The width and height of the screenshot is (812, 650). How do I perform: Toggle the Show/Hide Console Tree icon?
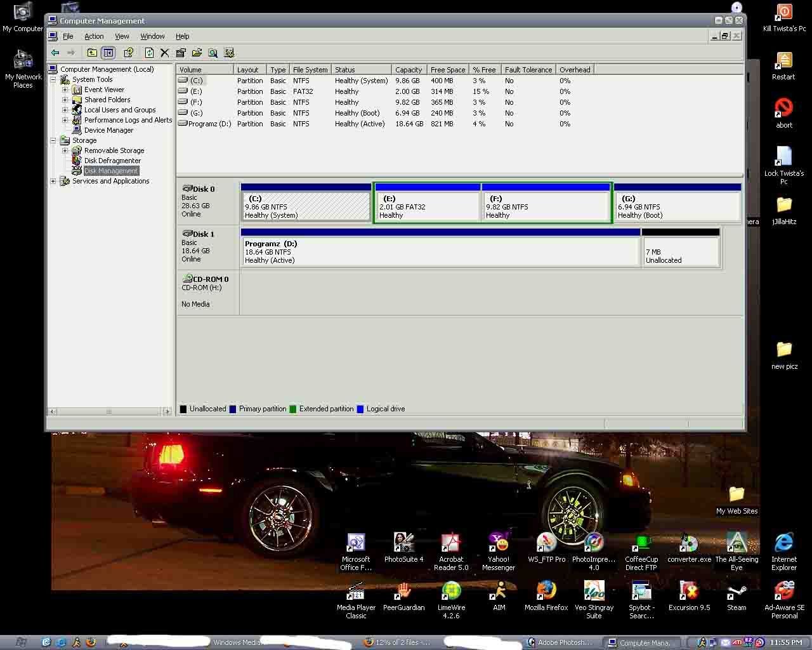[x=108, y=53]
